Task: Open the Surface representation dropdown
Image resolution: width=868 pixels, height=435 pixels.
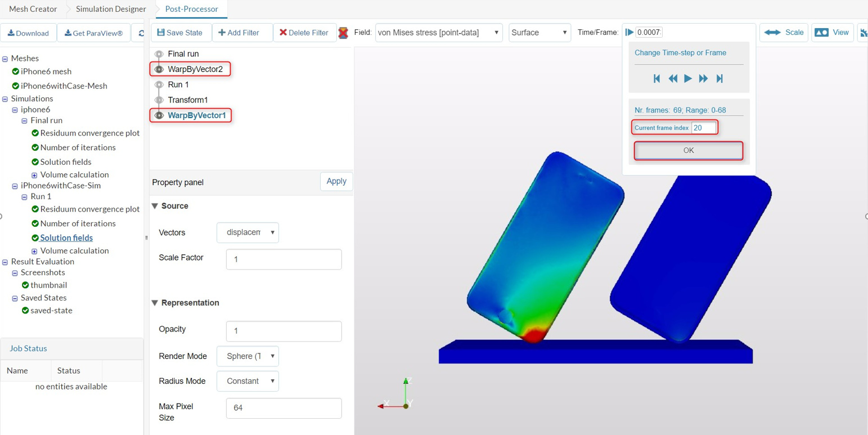Action: (539, 33)
